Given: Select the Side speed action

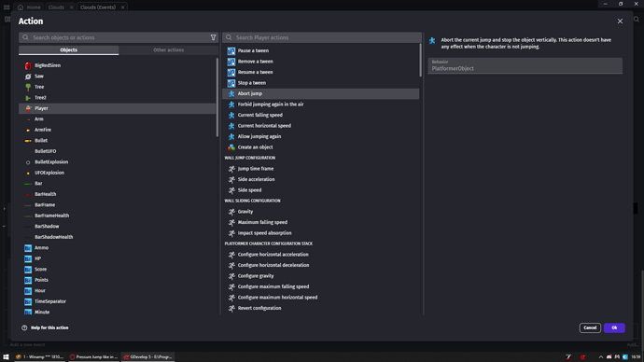Looking at the screenshot, I should pyautogui.click(x=320, y=190).
